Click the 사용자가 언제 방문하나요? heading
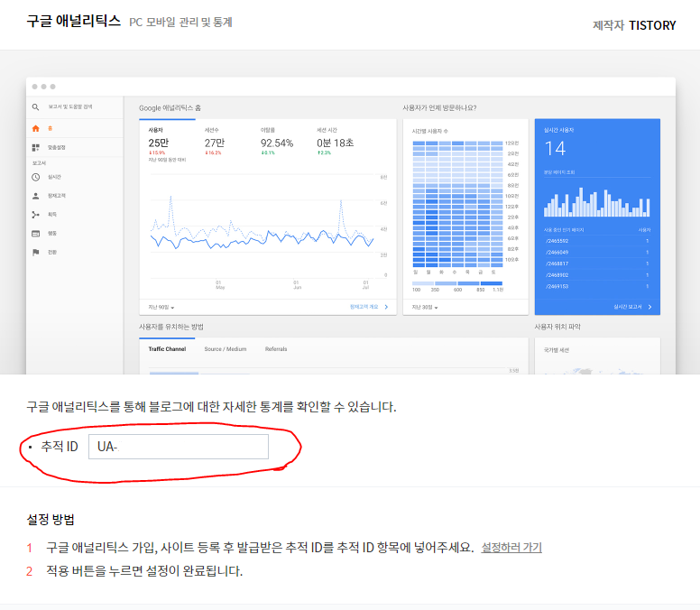This screenshot has width=700, height=610. tap(439, 108)
